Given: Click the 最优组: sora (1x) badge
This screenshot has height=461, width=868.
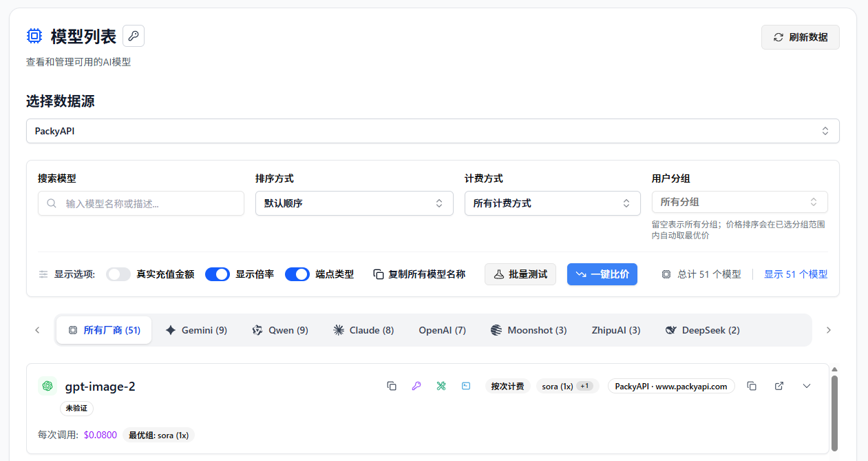Looking at the screenshot, I should click(x=159, y=435).
